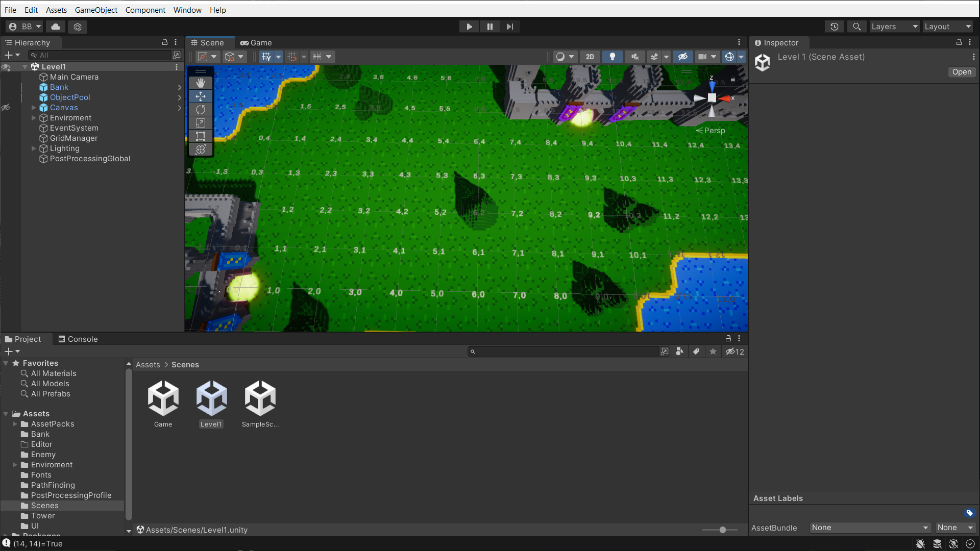Screen dimensions: 980x551
Task: Switch to the Game tab
Action: pos(256,43)
